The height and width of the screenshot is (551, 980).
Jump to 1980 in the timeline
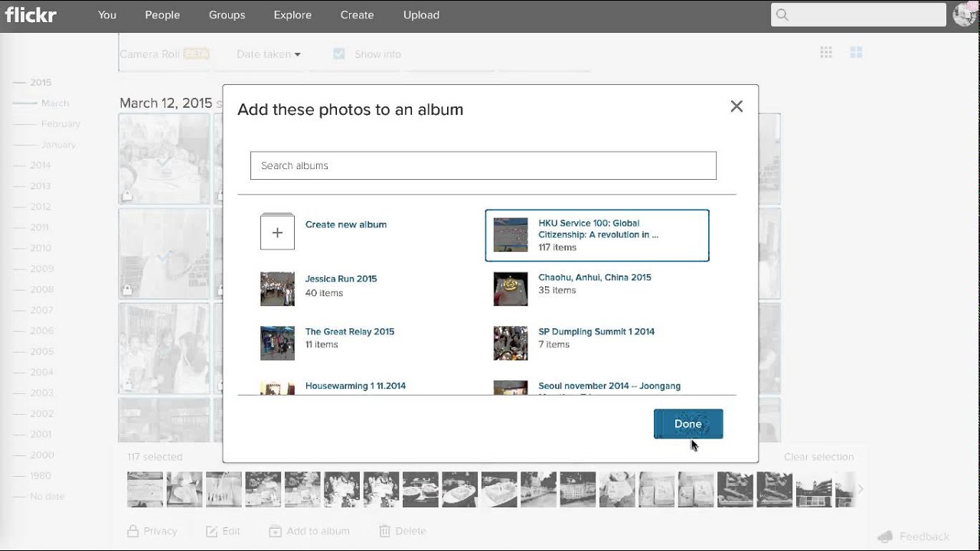[41, 475]
